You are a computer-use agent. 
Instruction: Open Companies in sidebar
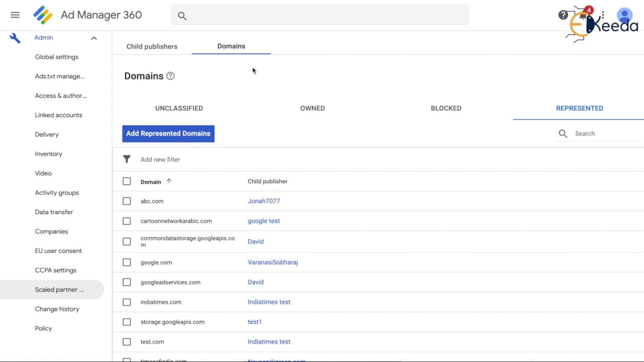51,232
